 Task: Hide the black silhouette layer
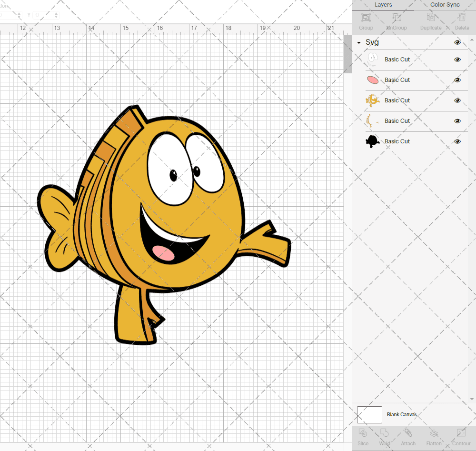[457, 141]
